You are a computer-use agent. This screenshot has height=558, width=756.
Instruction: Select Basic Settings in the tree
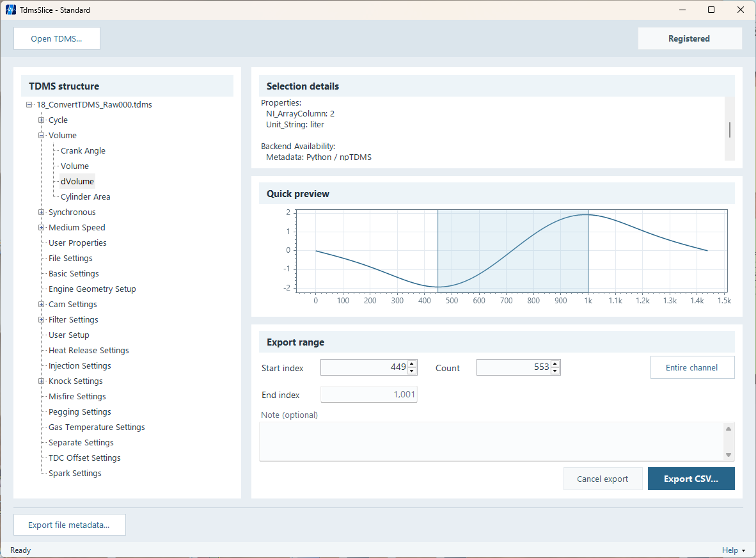pos(74,273)
